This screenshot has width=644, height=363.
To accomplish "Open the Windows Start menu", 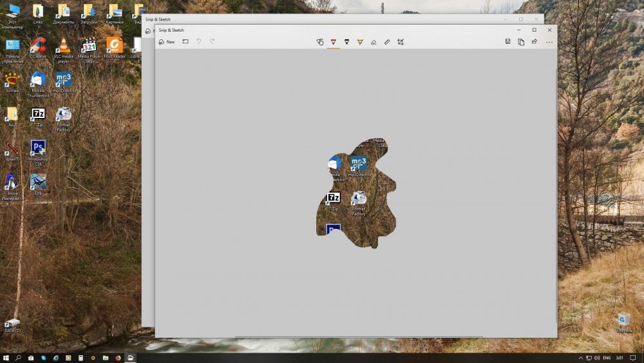I will coord(6,358).
